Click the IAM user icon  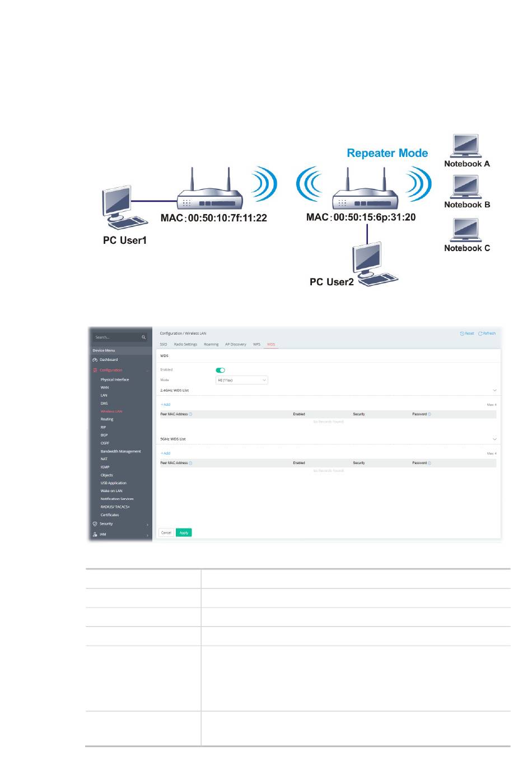(95, 535)
